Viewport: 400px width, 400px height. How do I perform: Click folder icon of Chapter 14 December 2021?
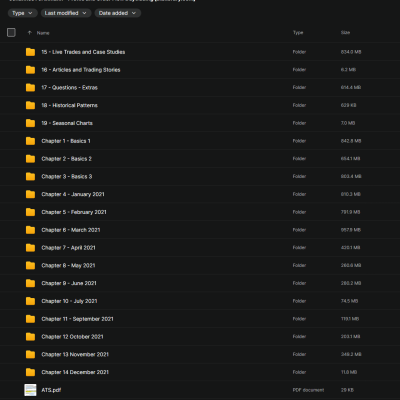coord(30,372)
